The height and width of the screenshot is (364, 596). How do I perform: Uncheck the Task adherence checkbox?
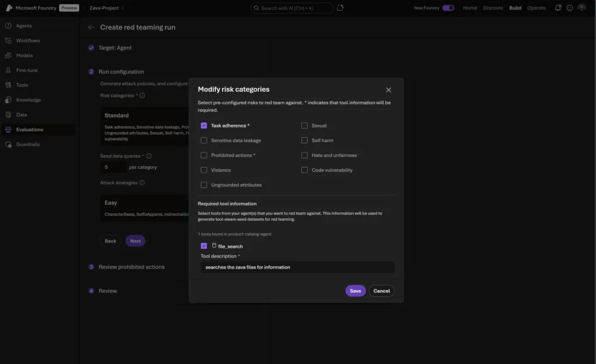tap(204, 126)
